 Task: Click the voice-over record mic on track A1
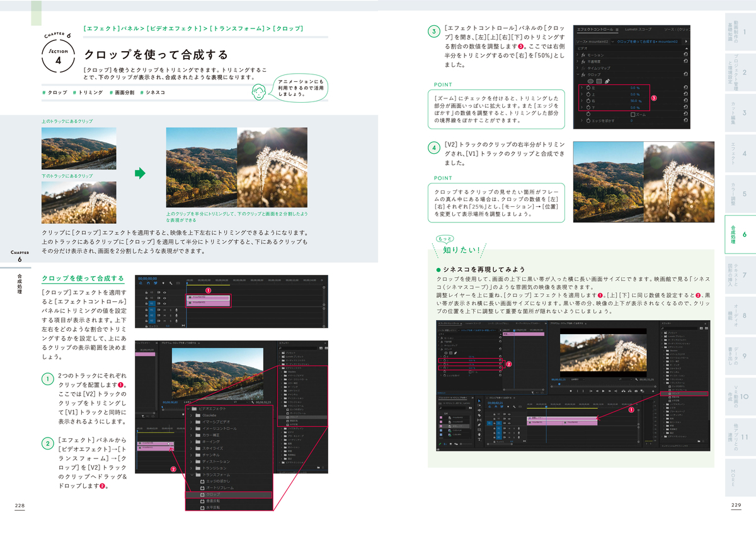click(176, 310)
